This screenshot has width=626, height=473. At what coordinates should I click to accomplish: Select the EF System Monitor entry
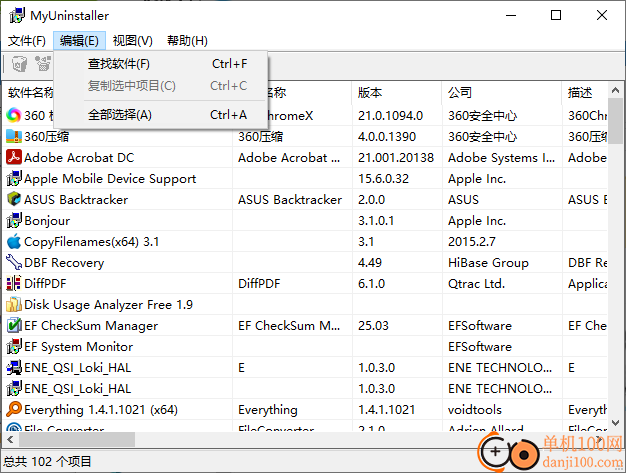pyautogui.click(x=78, y=346)
